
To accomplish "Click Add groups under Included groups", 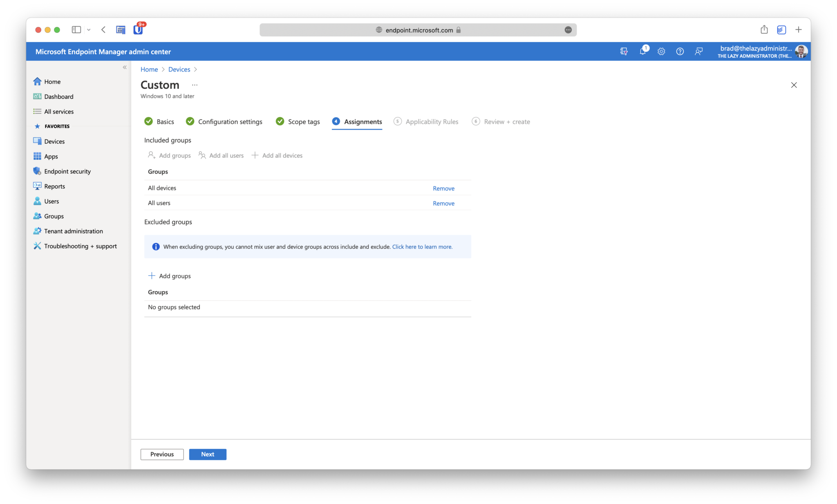I will pyautogui.click(x=169, y=155).
